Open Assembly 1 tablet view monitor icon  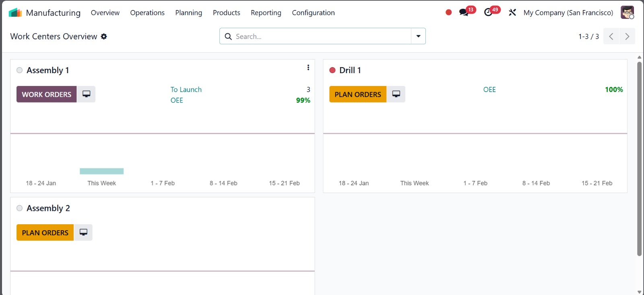click(x=86, y=94)
